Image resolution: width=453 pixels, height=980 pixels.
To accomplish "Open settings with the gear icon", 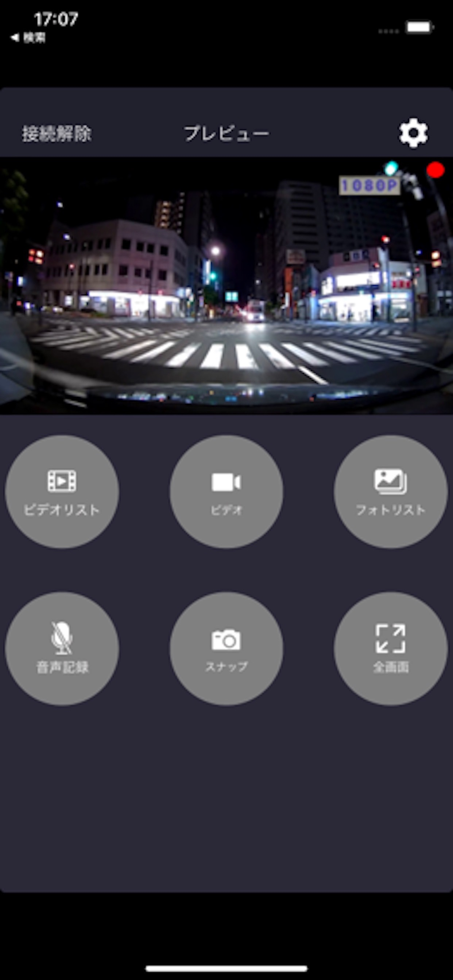I will coord(413,133).
